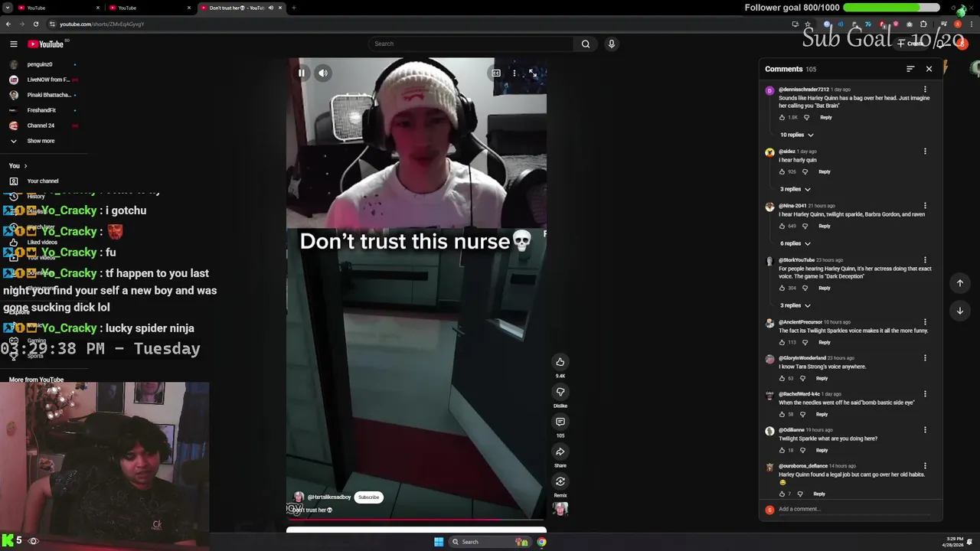980x551 pixels.
Task: Click the YouTube search box
Action: [x=471, y=44]
